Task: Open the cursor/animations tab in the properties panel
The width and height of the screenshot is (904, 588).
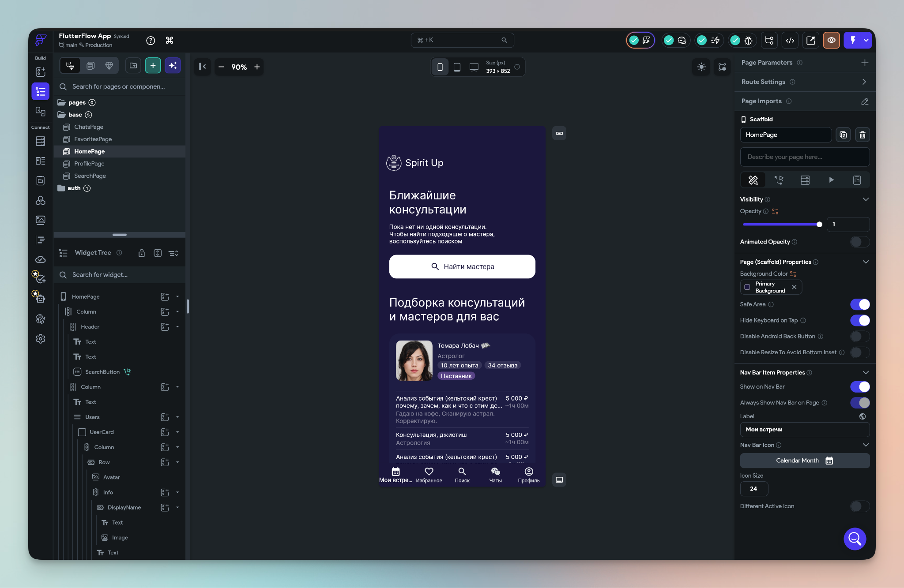Action: pos(779,180)
